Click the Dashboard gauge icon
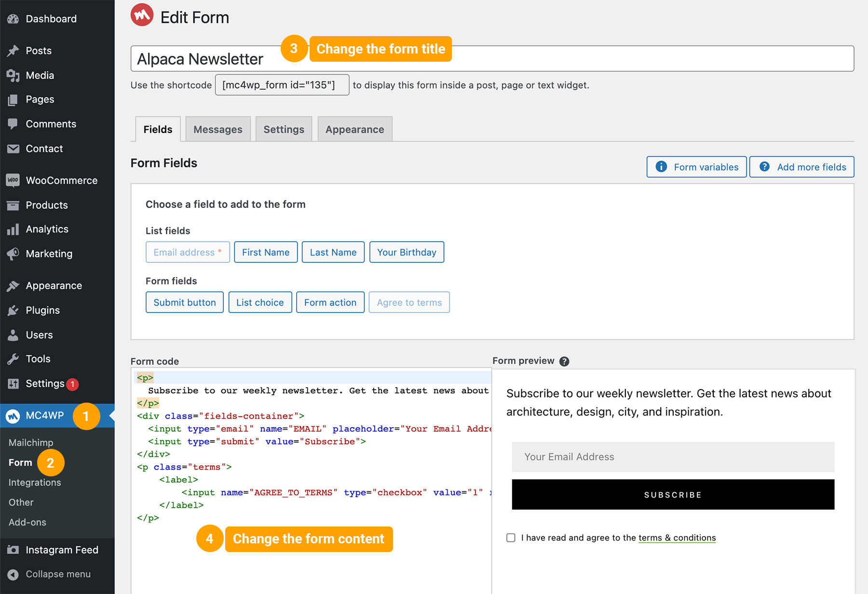 [13, 19]
